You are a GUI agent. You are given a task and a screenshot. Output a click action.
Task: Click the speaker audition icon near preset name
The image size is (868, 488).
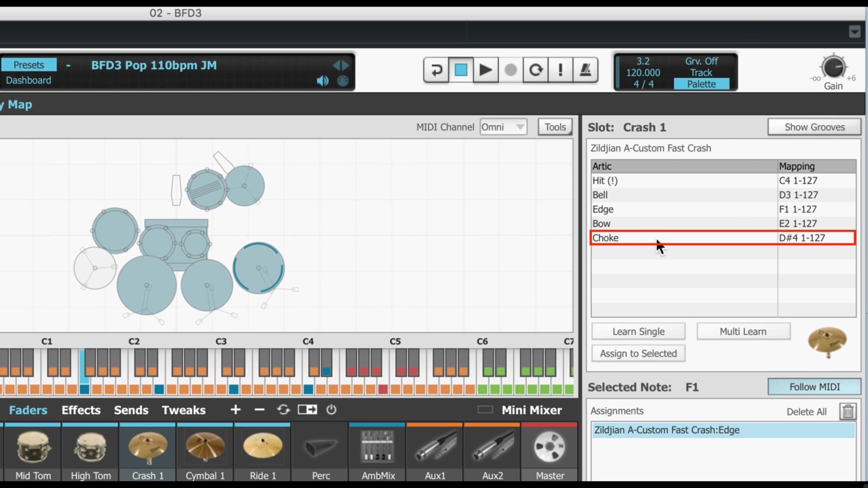323,81
